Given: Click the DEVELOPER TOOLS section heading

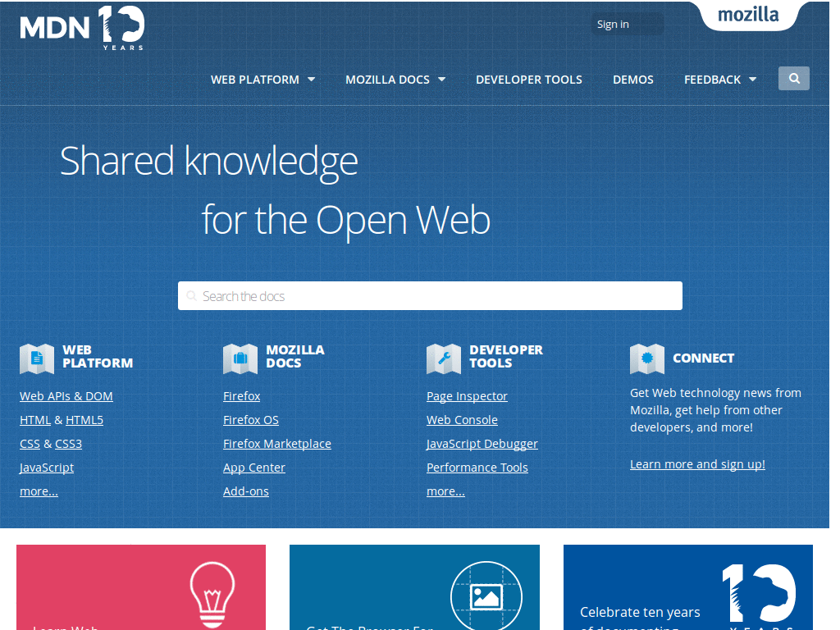Looking at the screenshot, I should [x=506, y=356].
